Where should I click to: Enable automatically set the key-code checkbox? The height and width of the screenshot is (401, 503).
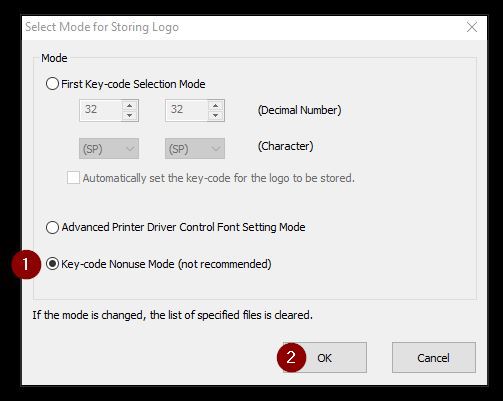[x=73, y=178]
